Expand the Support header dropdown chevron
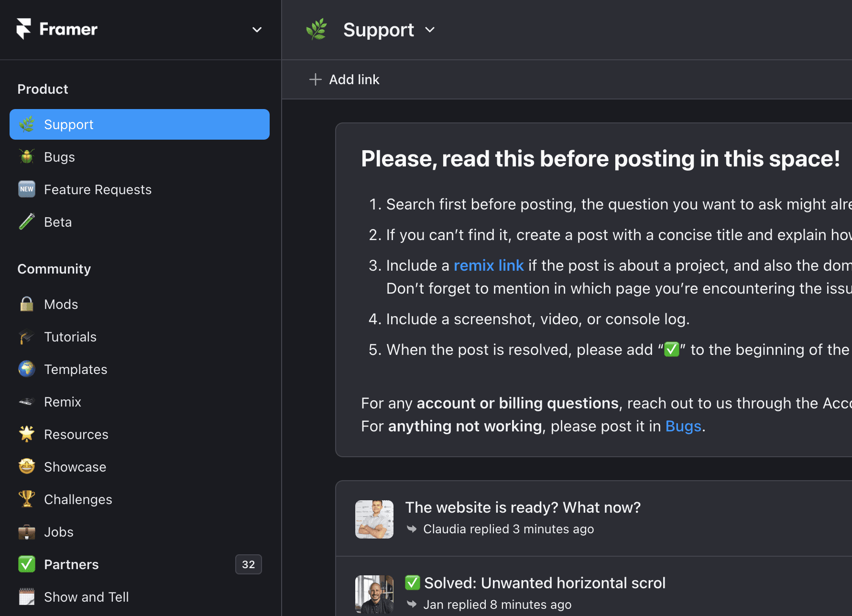Image resolution: width=852 pixels, height=616 pixels. coord(430,30)
